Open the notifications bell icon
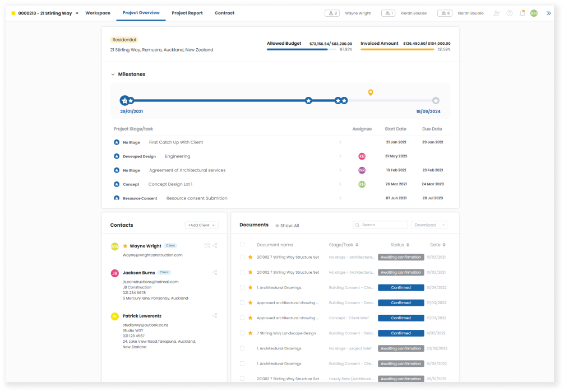This screenshot has width=564, height=392. pyautogui.click(x=522, y=13)
